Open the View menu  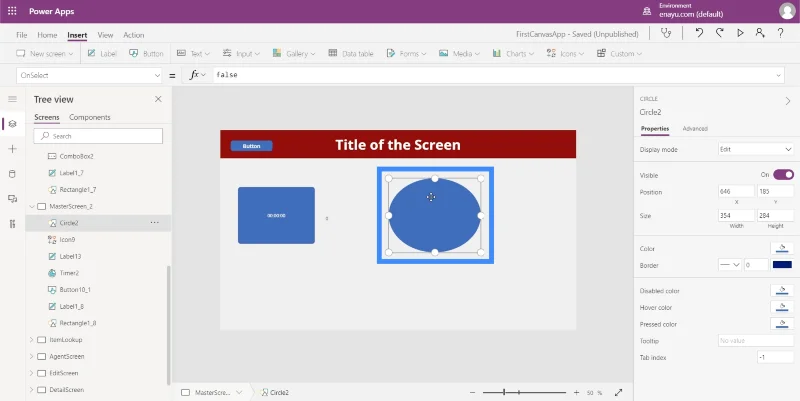pyautogui.click(x=105, y=35)
